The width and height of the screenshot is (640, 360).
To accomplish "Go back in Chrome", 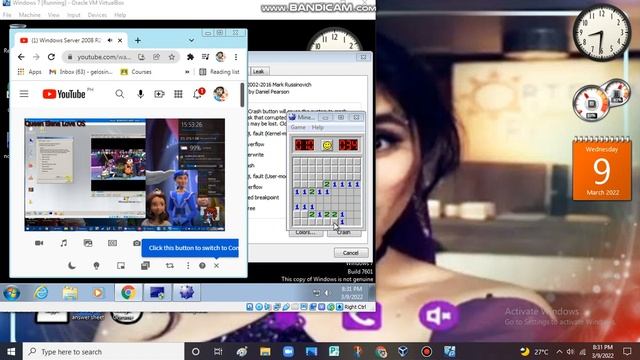I will 21,57.
